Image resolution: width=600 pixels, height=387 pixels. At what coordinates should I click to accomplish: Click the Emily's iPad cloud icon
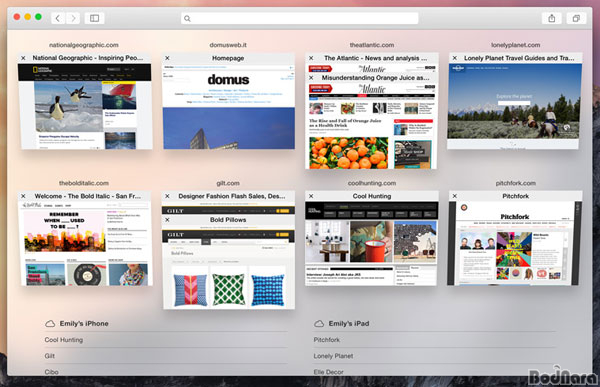point(319,324)
